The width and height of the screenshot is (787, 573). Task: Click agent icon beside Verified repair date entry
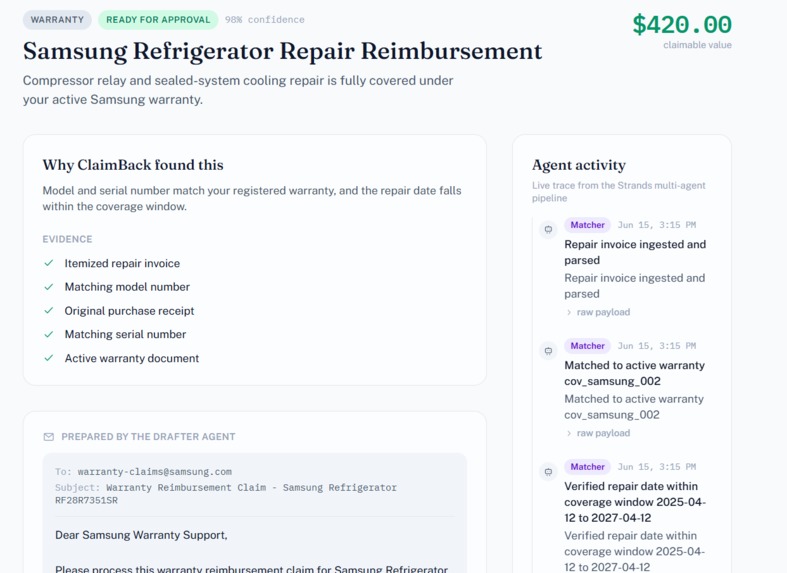point(548,471)
